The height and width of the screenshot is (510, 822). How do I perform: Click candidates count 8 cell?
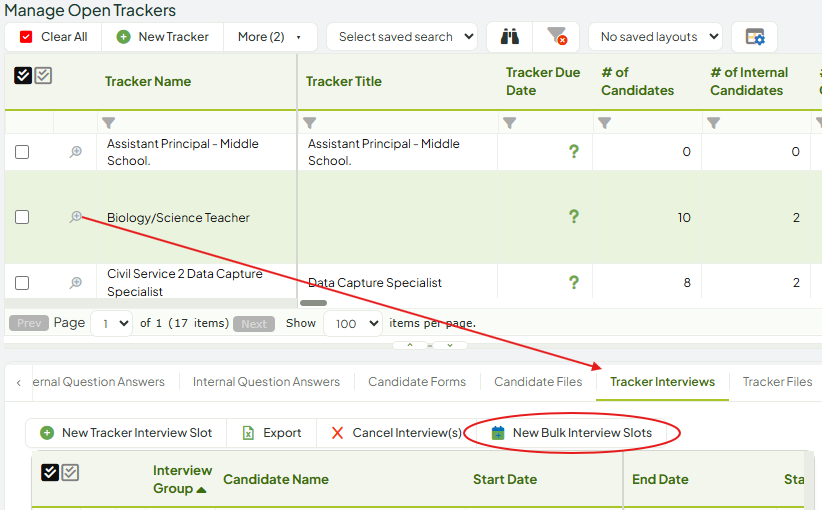pyautogui.click(x=647, y=283)
